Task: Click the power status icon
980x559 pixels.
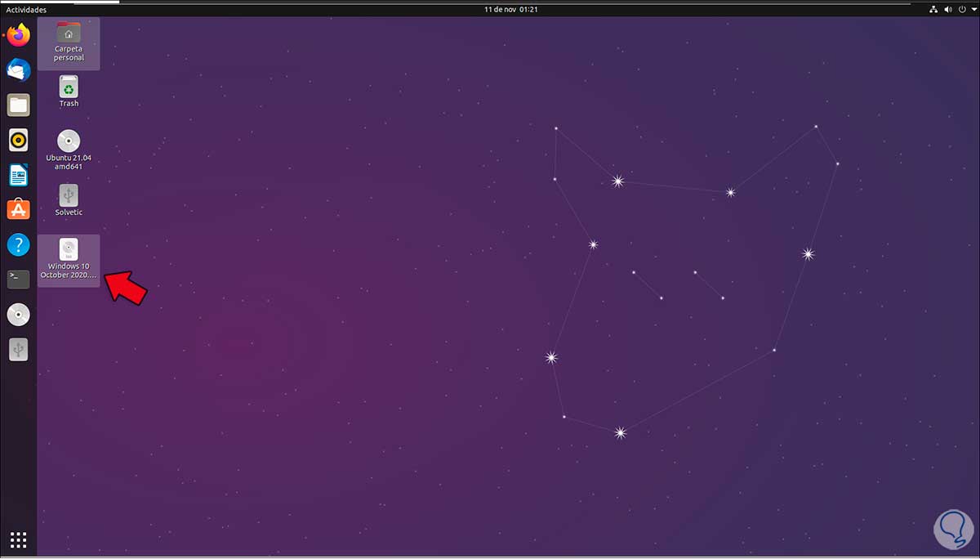Action: click(x=960, y=9)
